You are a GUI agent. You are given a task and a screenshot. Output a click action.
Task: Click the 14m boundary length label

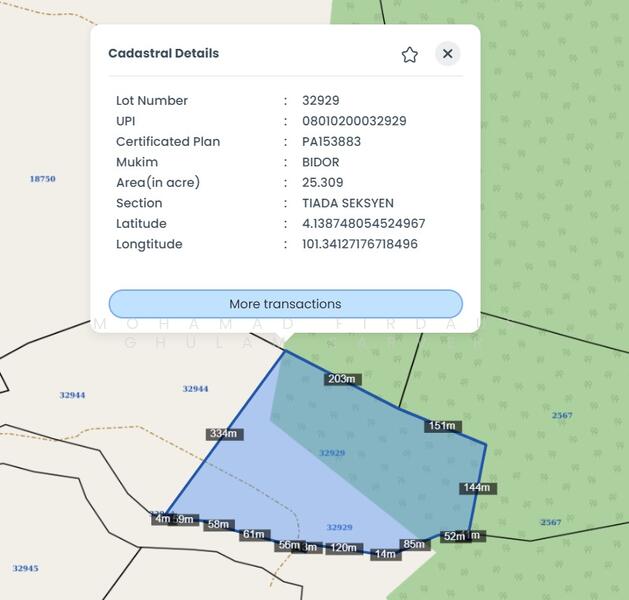(385, 554)
